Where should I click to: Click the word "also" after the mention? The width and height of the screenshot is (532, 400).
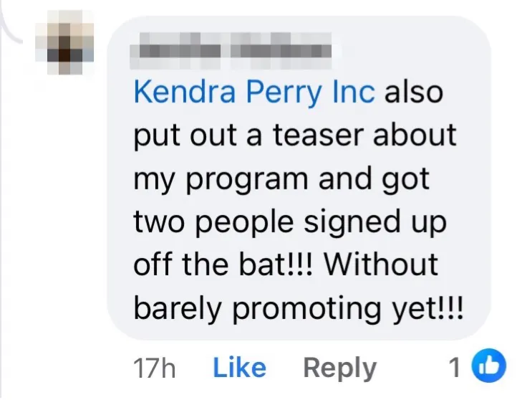(414, 93)
